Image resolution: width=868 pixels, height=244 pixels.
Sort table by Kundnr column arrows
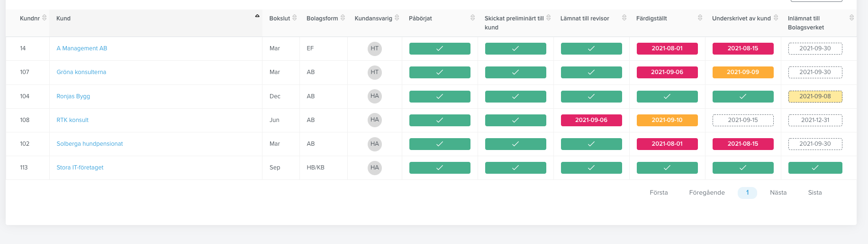point(45,18)
